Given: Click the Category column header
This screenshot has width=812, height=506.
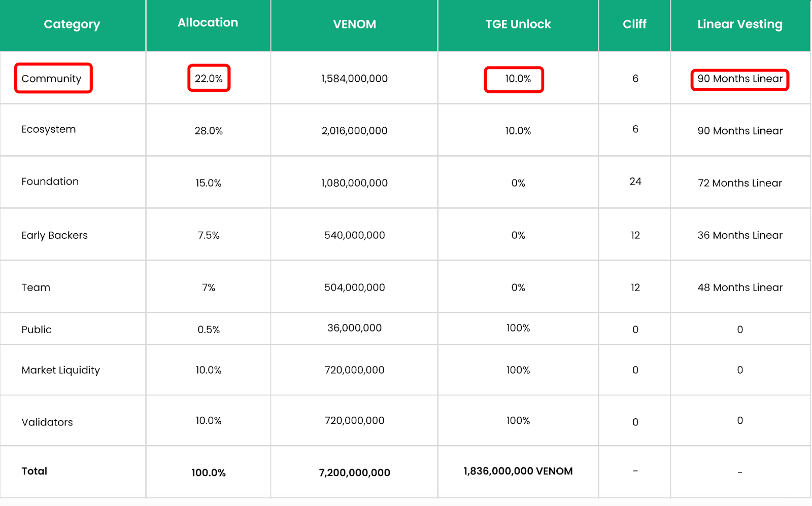Looking at the screenshot, I should point(72,24).
